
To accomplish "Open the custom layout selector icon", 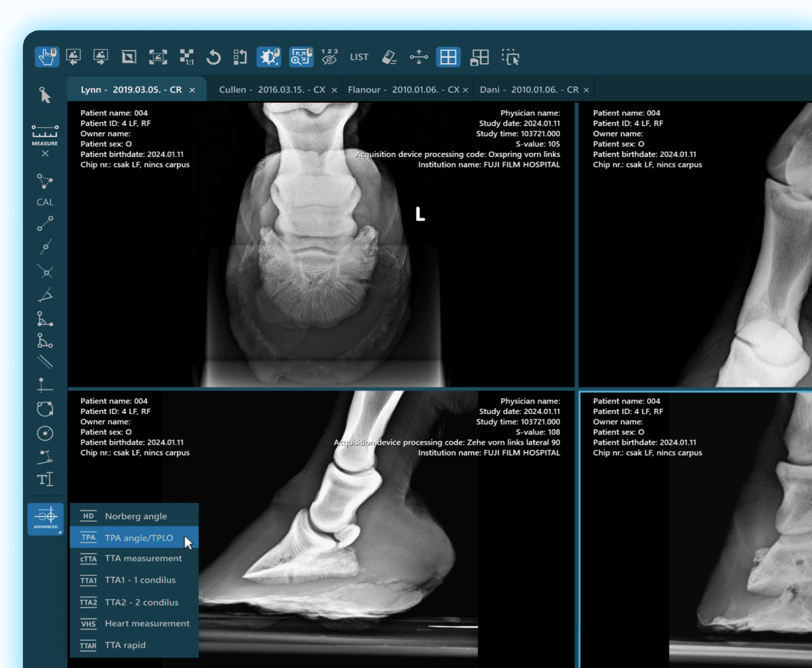I will point(479,57).
